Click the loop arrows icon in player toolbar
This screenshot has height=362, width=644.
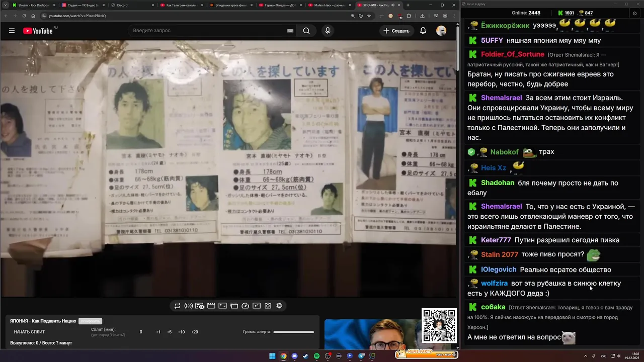coord(177,306)
